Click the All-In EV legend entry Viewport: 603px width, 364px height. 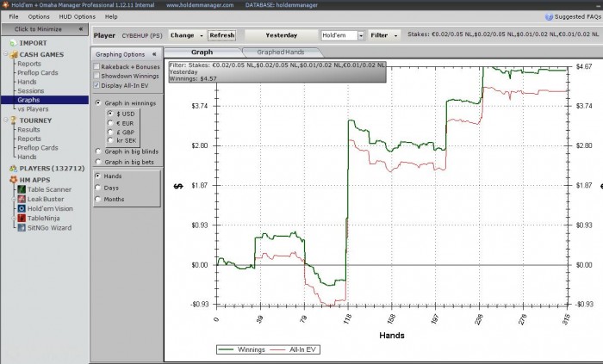[295, 349]
